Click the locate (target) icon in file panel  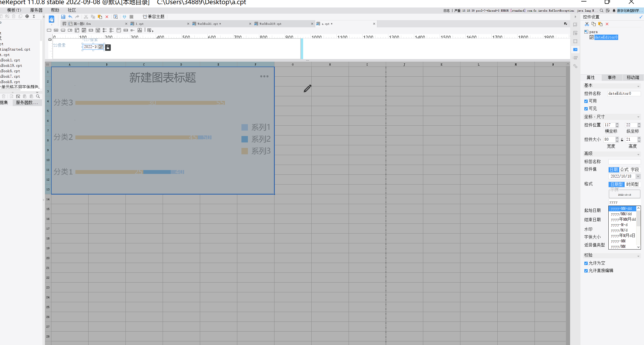pyautogui.click(x=27, y=16)
